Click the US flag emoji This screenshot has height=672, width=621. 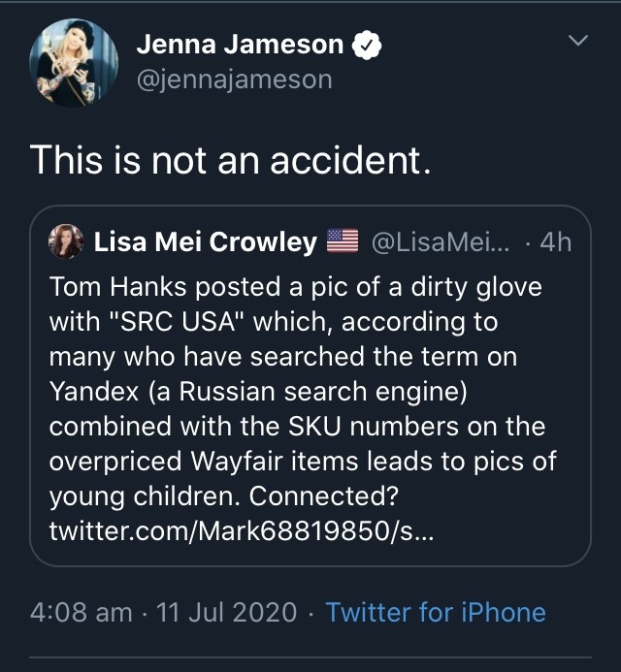tap(343, 241)
